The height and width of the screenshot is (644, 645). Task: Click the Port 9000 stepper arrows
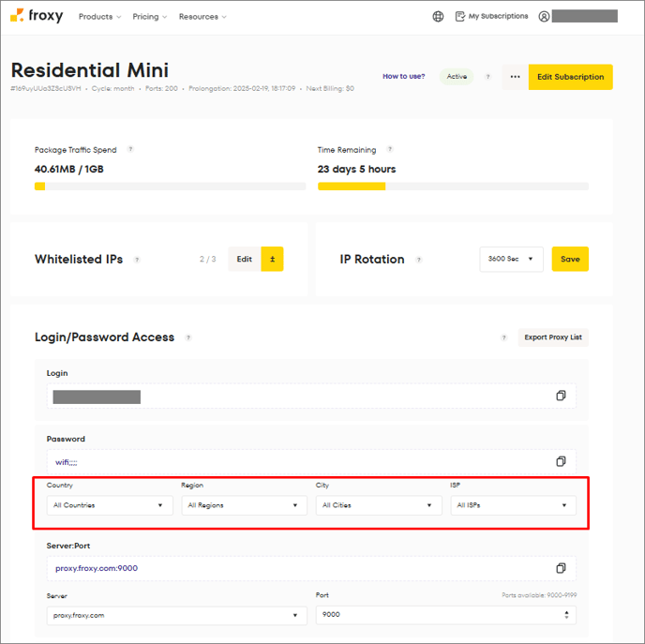point(566,615)
